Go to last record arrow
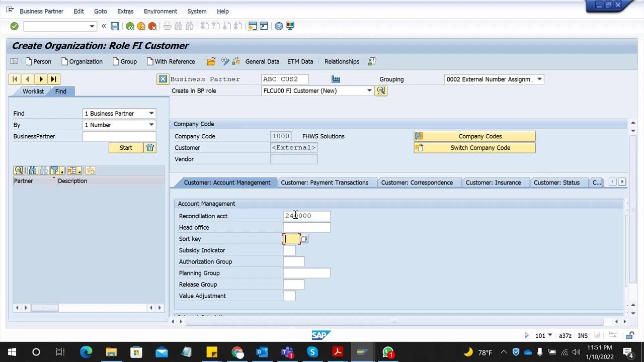Screen dimensions: 644x362 pyautogui.click(x=54, y=79)
